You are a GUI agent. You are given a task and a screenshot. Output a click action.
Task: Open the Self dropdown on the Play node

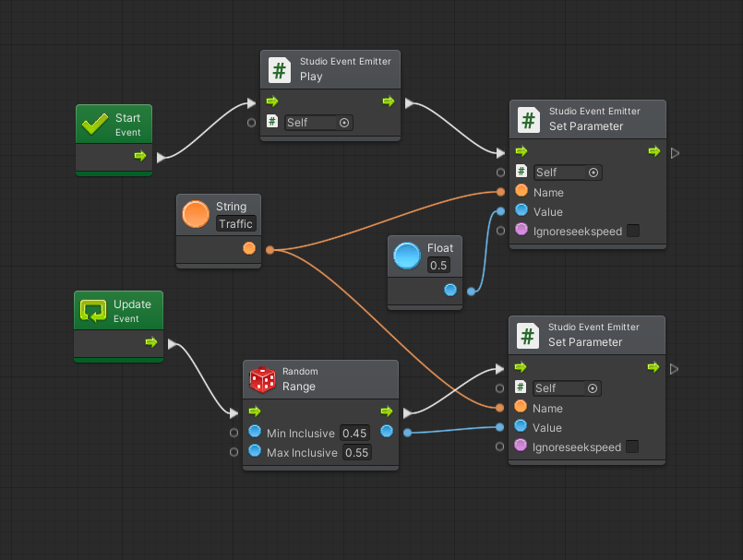314,121
